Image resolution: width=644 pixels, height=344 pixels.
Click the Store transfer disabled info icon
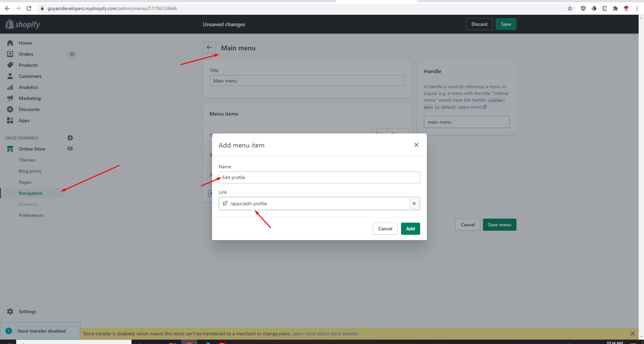tap(9, 331)
